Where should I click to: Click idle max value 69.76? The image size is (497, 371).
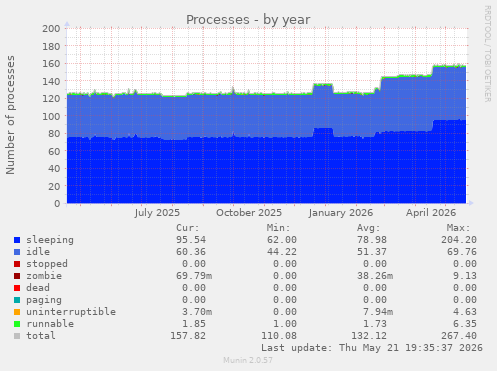tap(462, 252)
